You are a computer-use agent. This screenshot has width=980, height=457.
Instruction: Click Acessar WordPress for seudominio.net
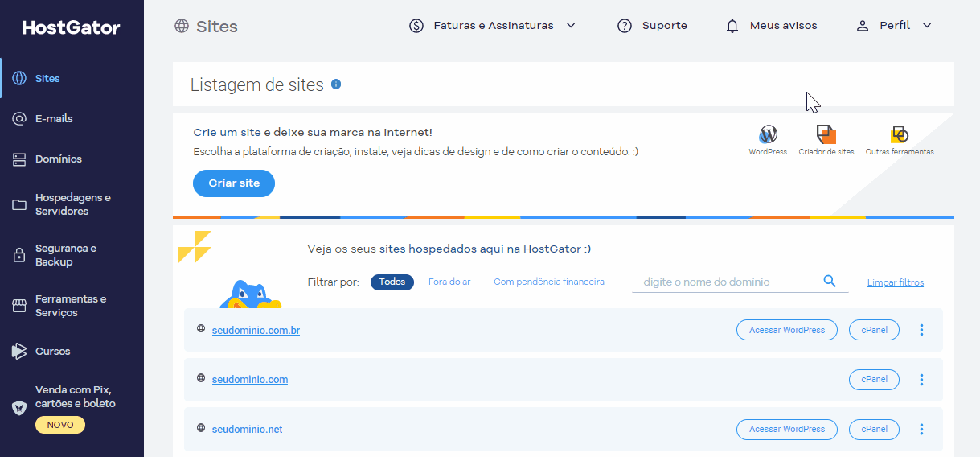coord(787,430)
